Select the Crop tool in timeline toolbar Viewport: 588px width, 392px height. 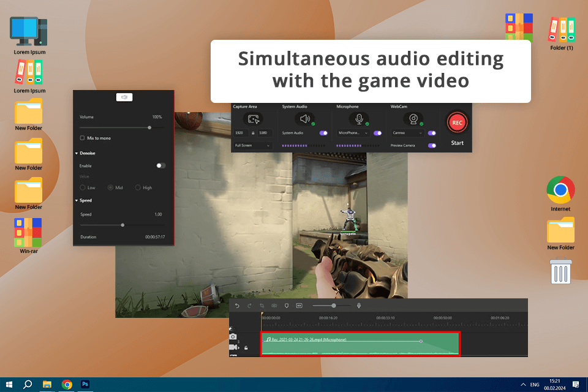coord(262,306)
